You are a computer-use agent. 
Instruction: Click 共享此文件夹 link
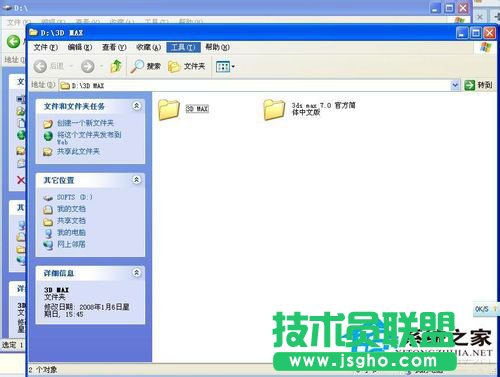click(78, 151)
